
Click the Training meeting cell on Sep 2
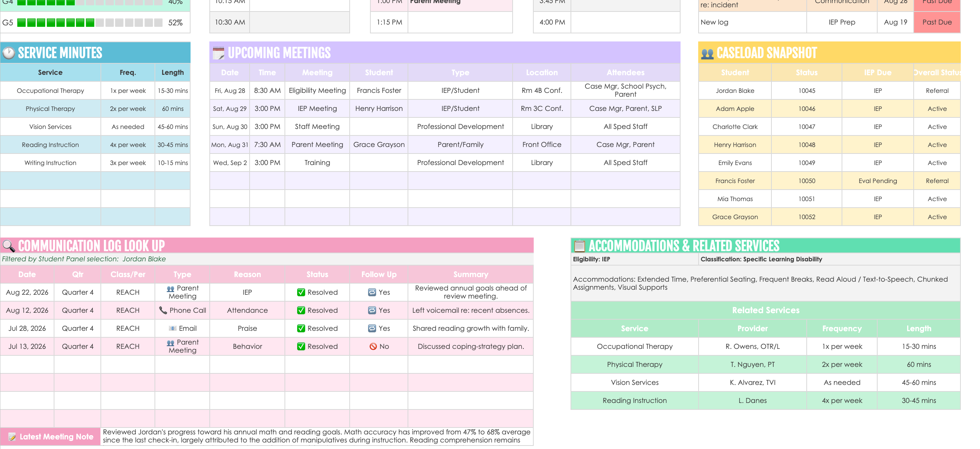pos(317,163)
